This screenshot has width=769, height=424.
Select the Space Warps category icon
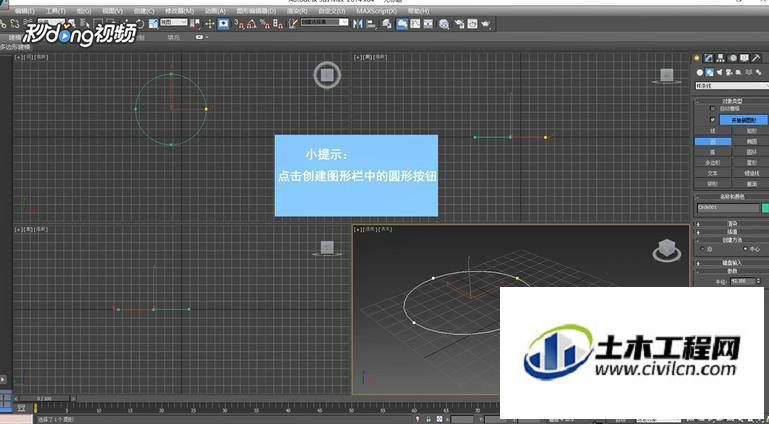click(748, 72)
